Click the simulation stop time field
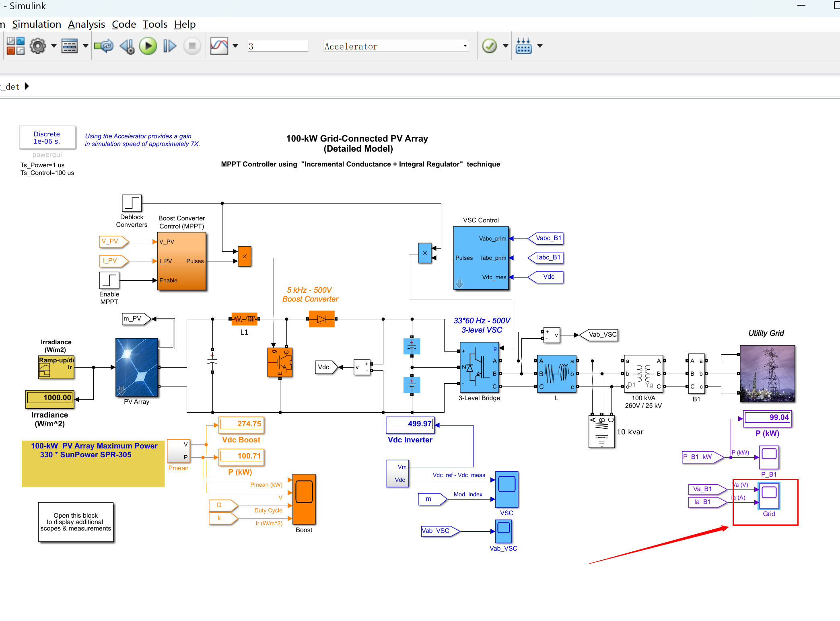Image resolution: width=840 pixels, height=621 pixels. pyautogui.click(x=278, y=46)
